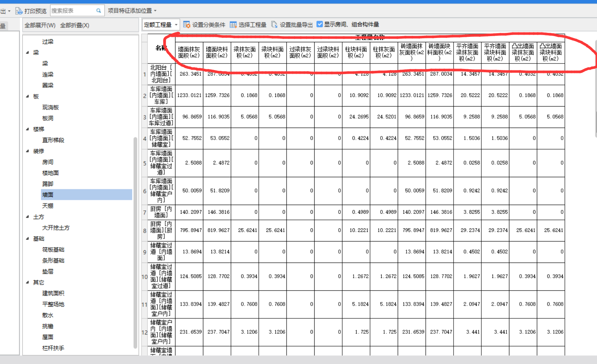Click the 凸出墙面梁块料面积 column header

(x=551, y=53)
